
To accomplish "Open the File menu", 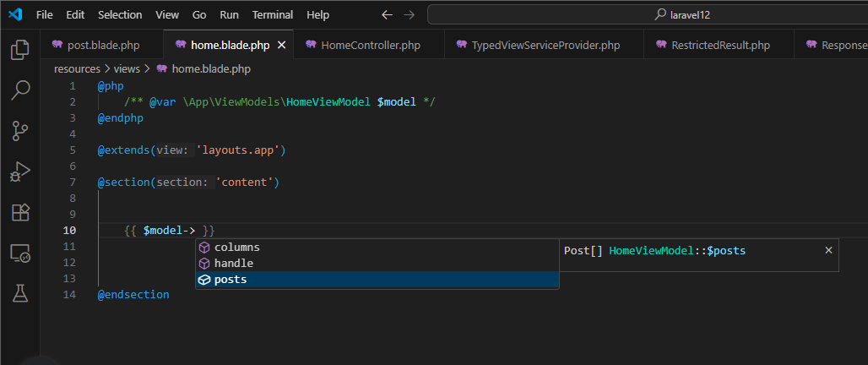I will point(44,15).
